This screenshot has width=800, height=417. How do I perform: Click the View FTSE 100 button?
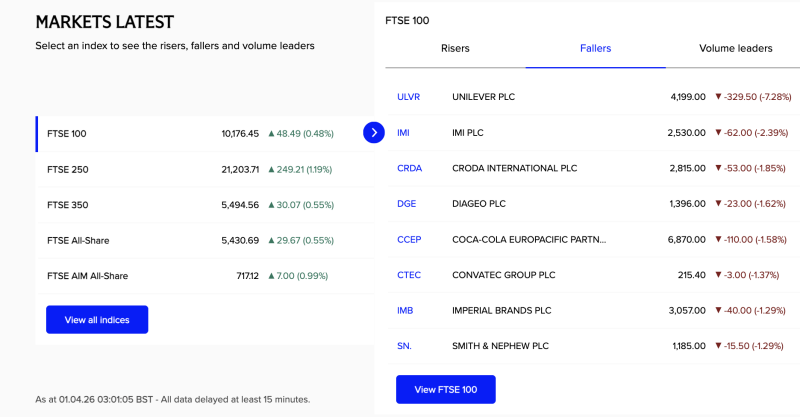(x=446, y=389)
